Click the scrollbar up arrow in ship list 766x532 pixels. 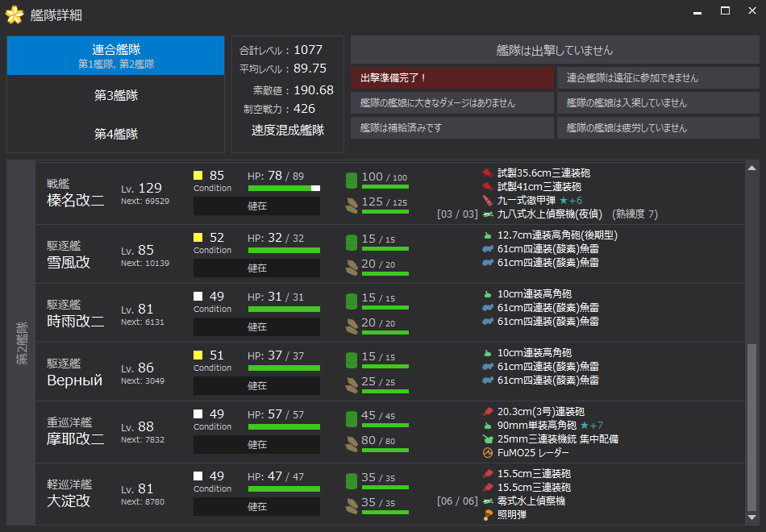coord(751,168)
